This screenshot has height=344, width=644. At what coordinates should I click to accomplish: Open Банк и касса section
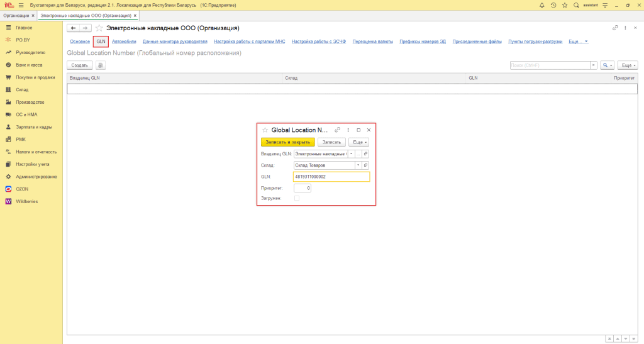point(29,65)
